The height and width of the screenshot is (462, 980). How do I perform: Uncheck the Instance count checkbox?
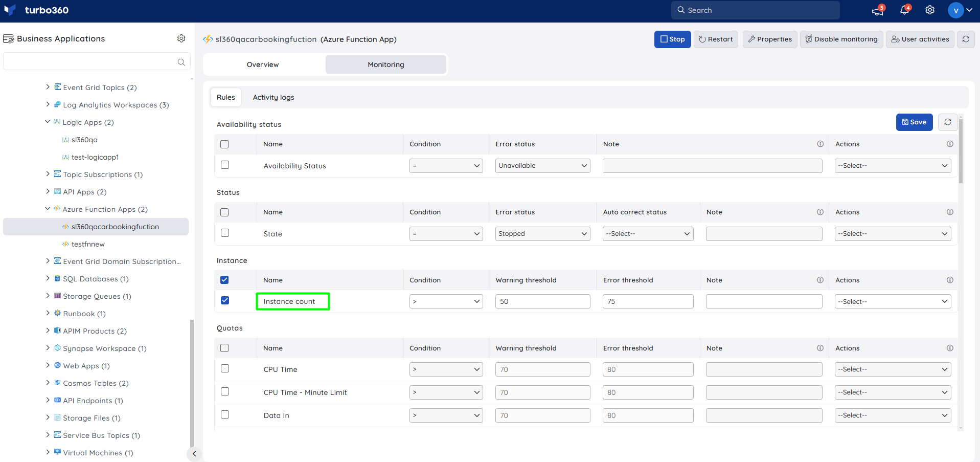point(224,300)
